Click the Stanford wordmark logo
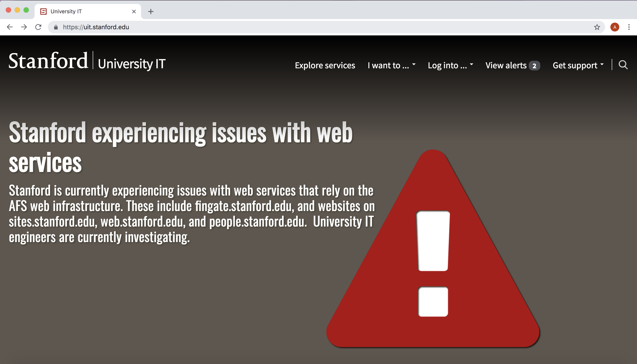 [x=48, y=61]
